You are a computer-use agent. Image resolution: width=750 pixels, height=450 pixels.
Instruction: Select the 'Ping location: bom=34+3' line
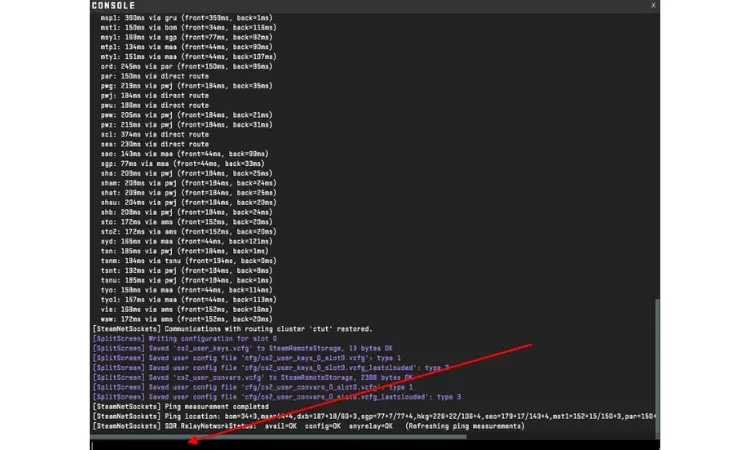pos(374,417)
